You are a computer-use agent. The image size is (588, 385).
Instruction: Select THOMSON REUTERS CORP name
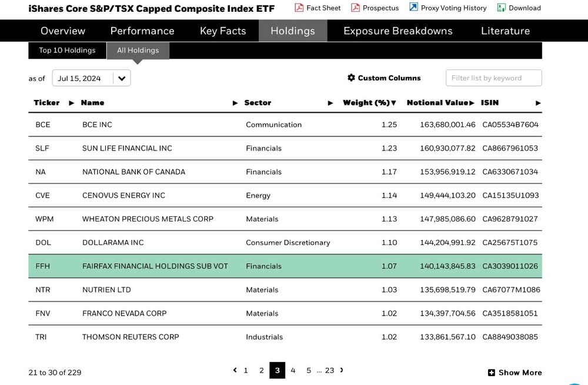coord(131,337)
